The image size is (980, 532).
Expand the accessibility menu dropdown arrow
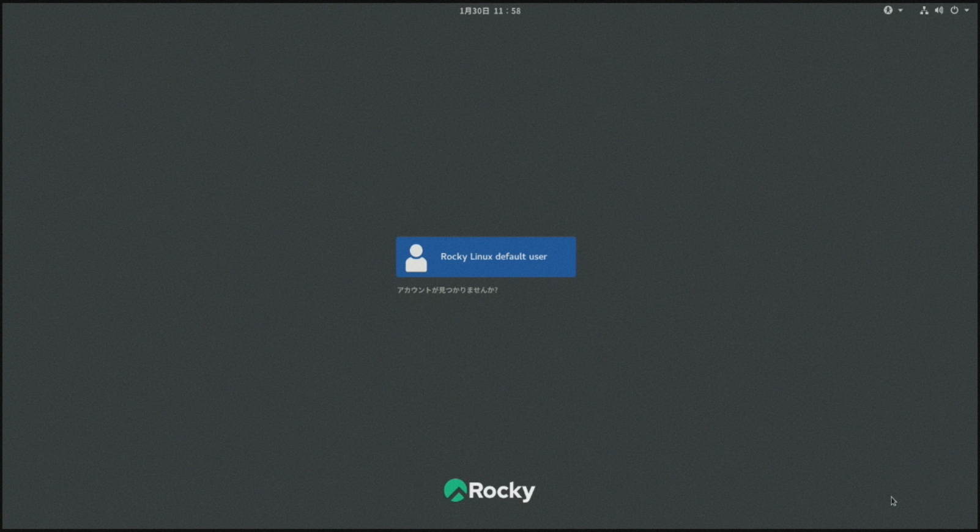pyautogui.click(x=900, y=10)
